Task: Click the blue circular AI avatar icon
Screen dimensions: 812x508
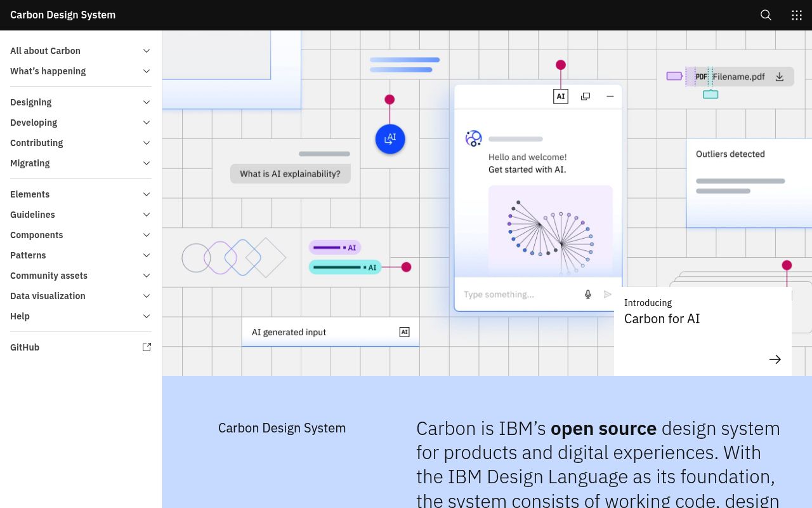Action: coord(390,138)
